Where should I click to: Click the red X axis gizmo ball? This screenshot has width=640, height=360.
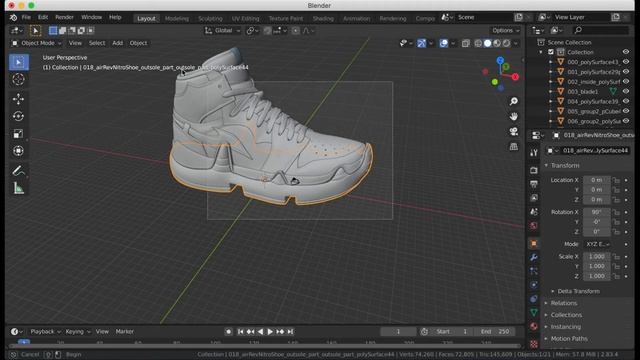pyautogui.click(x=515, y=77)
